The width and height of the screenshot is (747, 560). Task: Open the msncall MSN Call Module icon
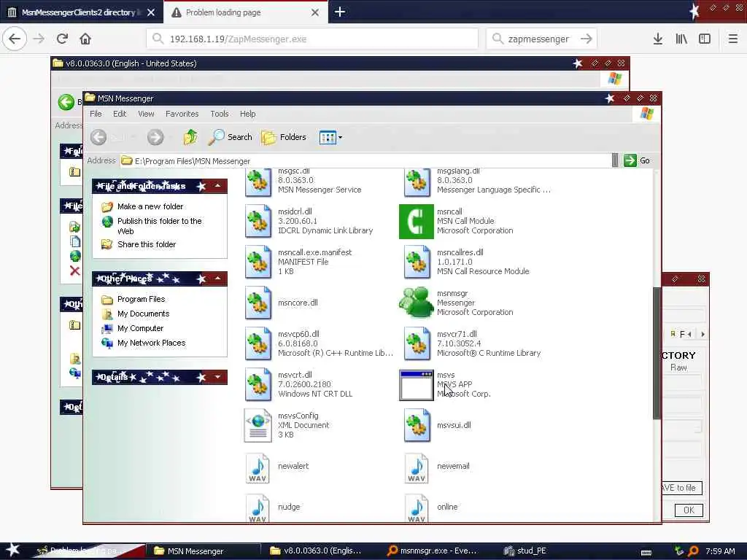416,222
